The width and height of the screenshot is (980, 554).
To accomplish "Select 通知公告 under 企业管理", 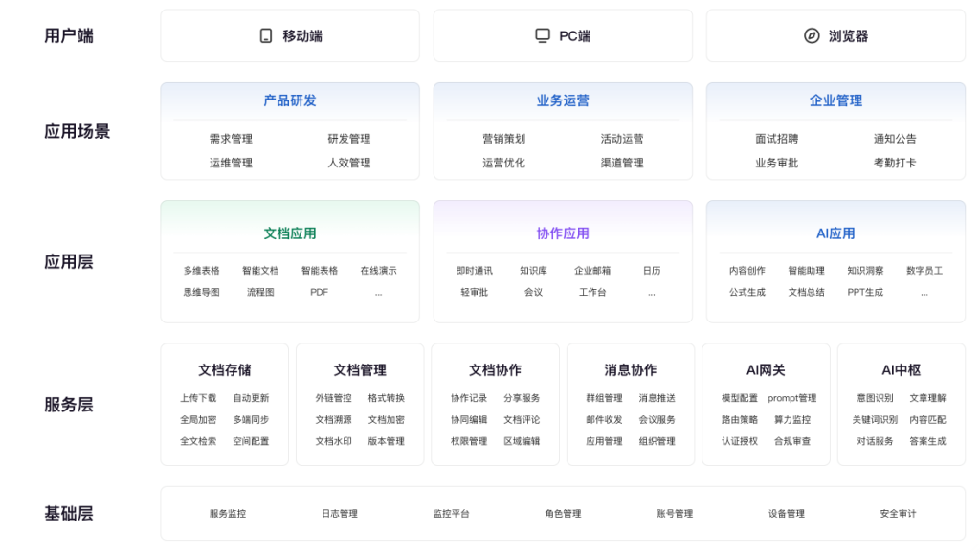I will coord(895,139).
